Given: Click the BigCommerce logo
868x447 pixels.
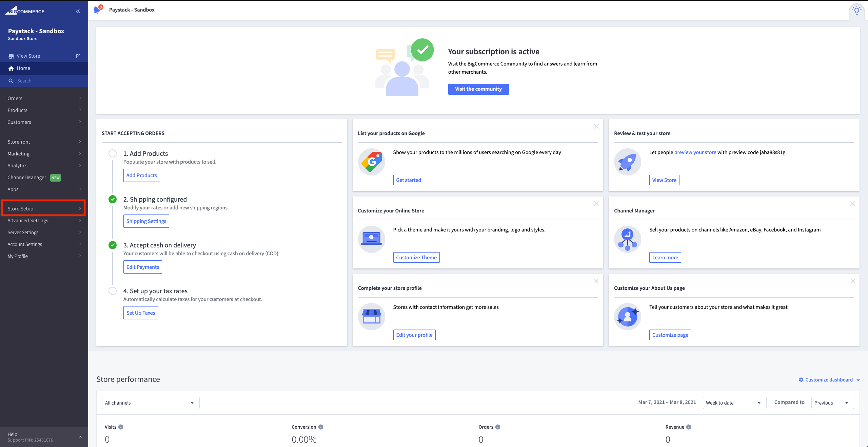Looking at the screenshot, I should click(25, 11).
